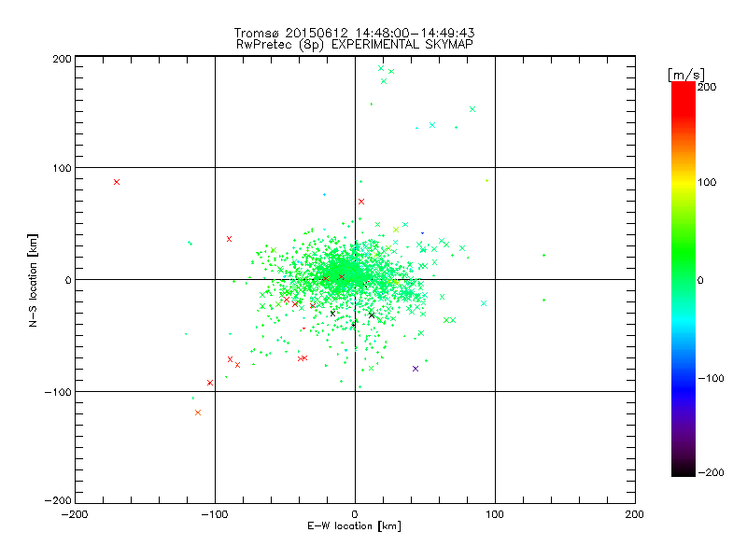Click the y-axis tick label '-200'

[58, 500]
